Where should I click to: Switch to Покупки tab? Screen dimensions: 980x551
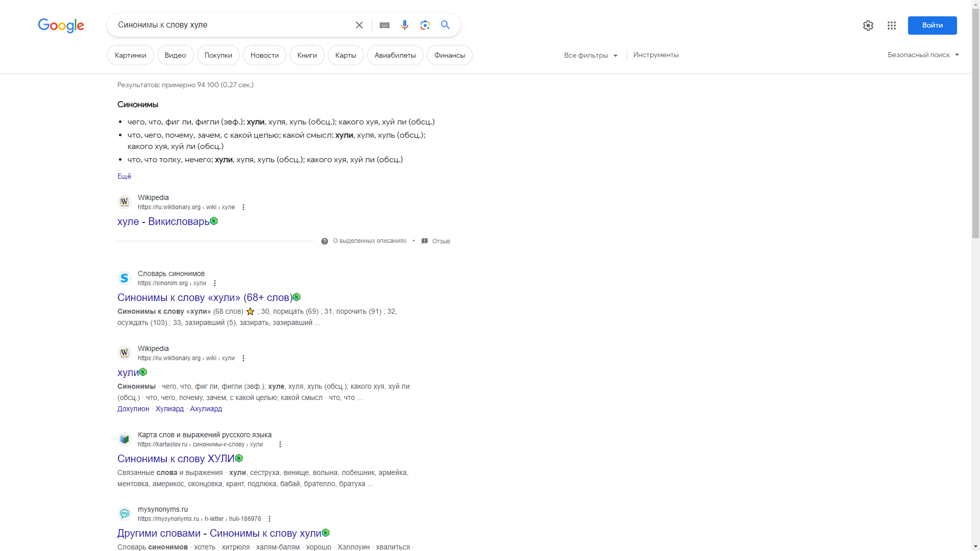click(218, 55)
